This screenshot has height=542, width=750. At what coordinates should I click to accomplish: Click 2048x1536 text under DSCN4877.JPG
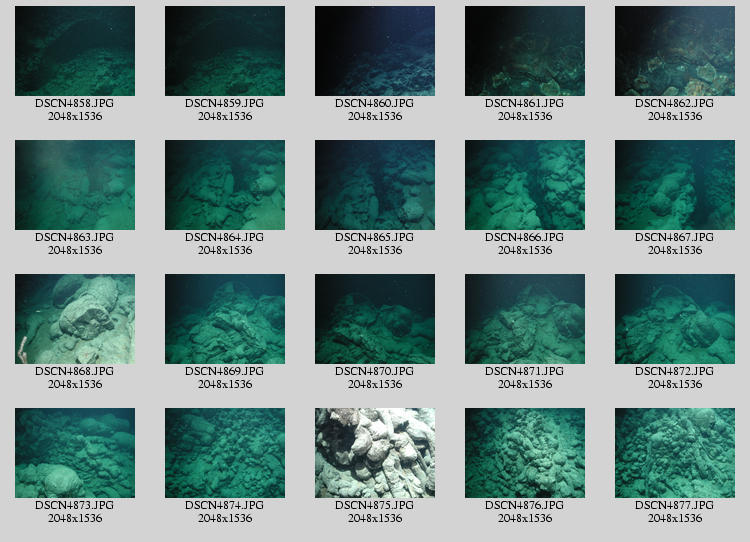[x=675, y=518]
